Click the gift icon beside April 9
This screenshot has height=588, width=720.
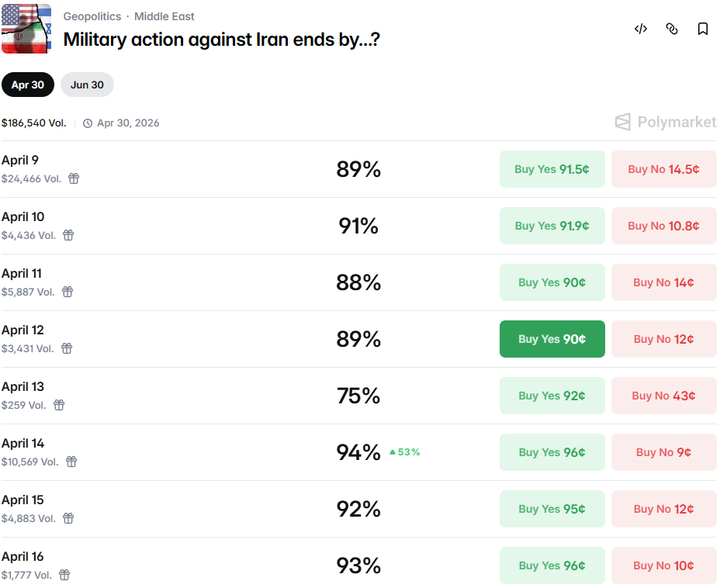(74, 178)
